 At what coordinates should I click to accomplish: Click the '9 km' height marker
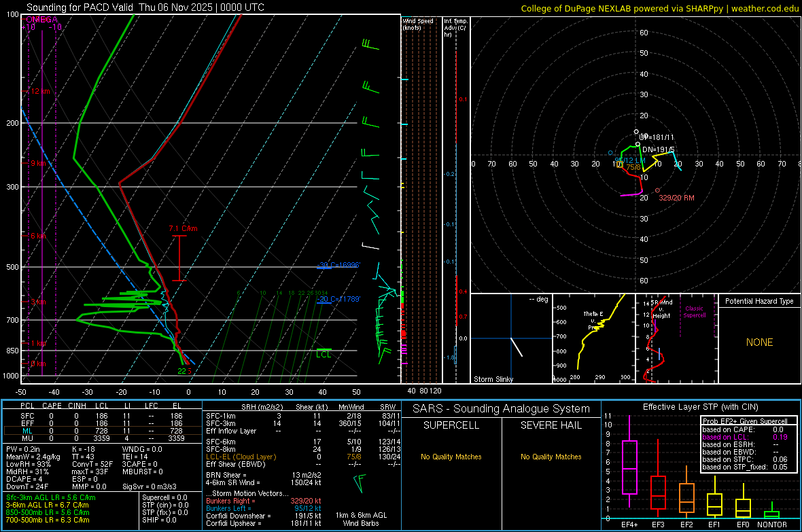pos(38,162)
